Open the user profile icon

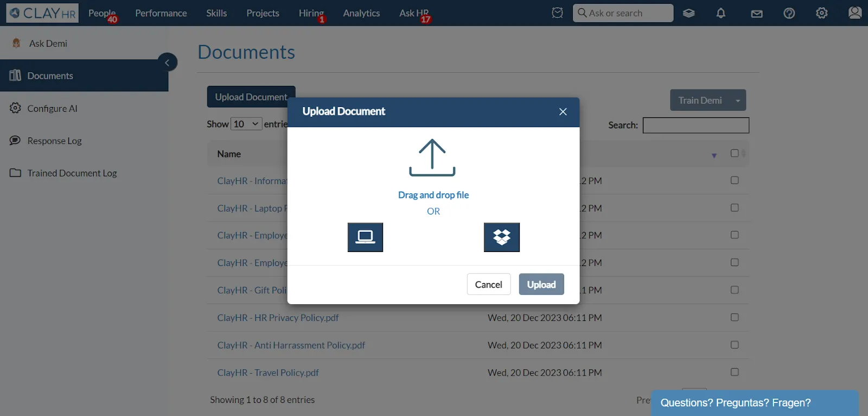[x=854, y=12]
